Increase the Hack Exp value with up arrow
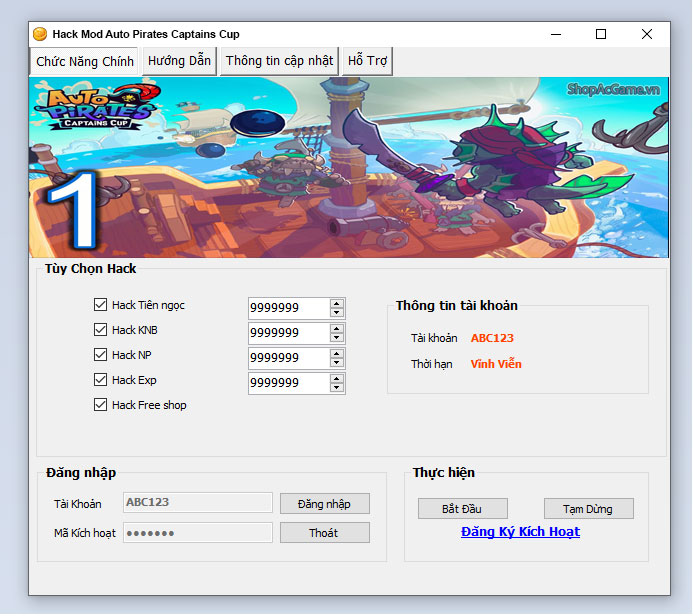Image resolution: width=693 pixels, height=616 pixels. click(337, 379)
